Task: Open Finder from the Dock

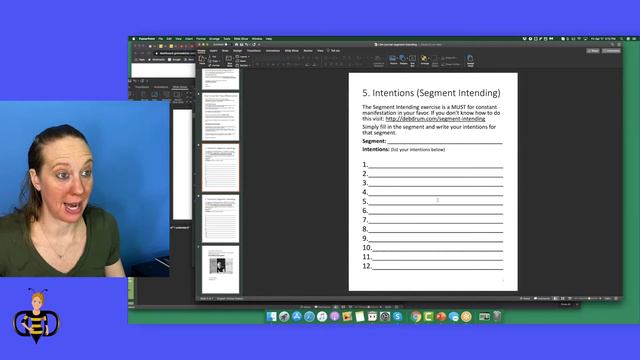Action: pyautogui.click(x=271, y=316)
